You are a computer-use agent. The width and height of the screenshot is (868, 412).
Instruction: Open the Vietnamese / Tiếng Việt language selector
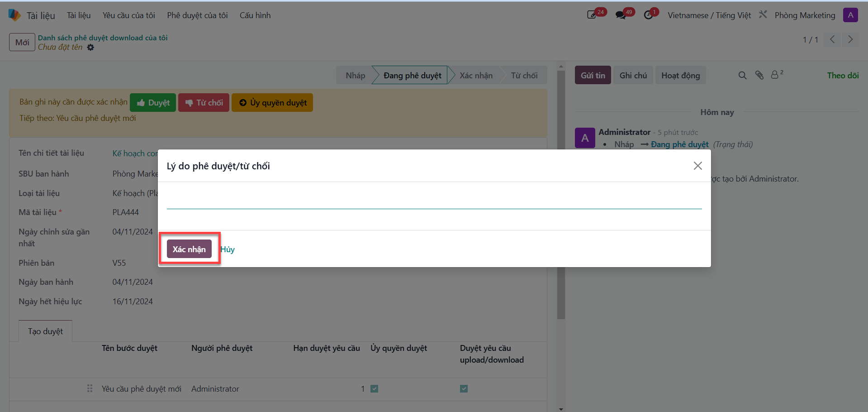click(709, 15)
